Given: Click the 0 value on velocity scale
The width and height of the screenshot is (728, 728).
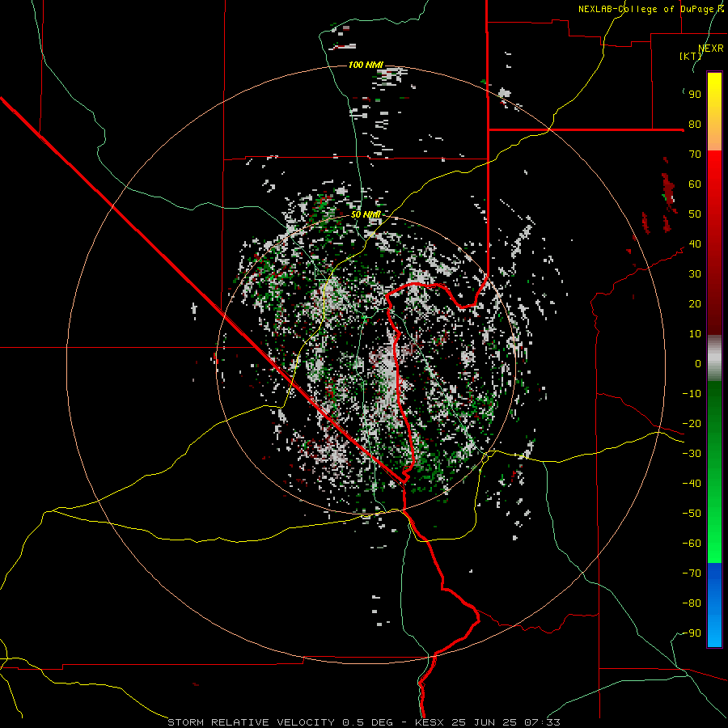Looking at the screenshot, I should coord(698,364).
